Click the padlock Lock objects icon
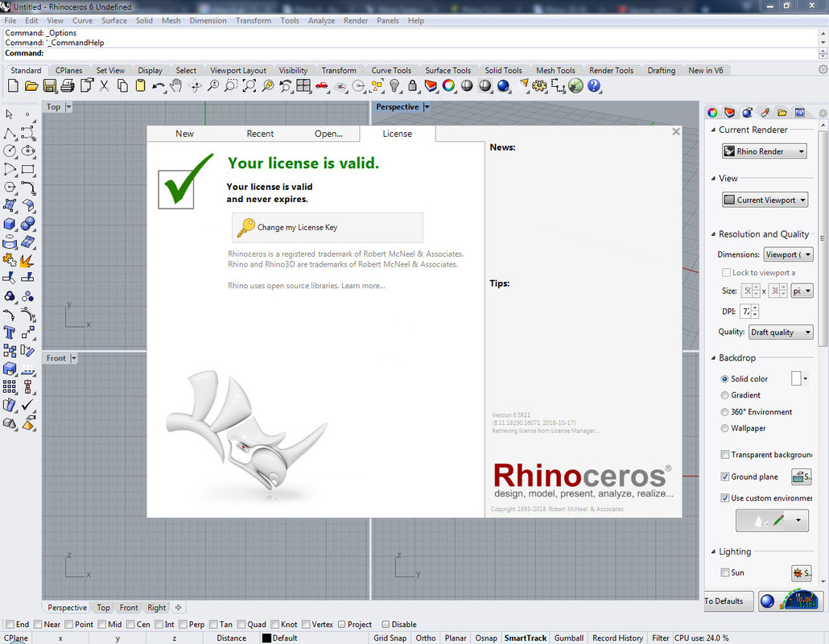 pos(413,85)
